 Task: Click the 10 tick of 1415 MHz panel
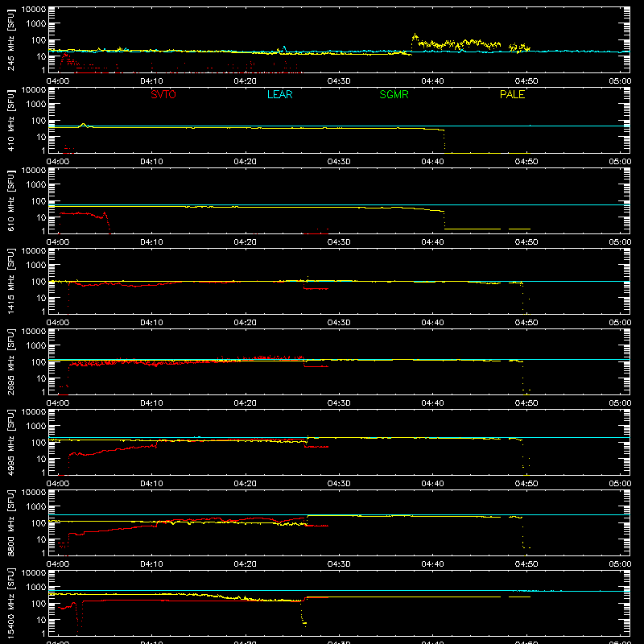[x=41, y=298]
